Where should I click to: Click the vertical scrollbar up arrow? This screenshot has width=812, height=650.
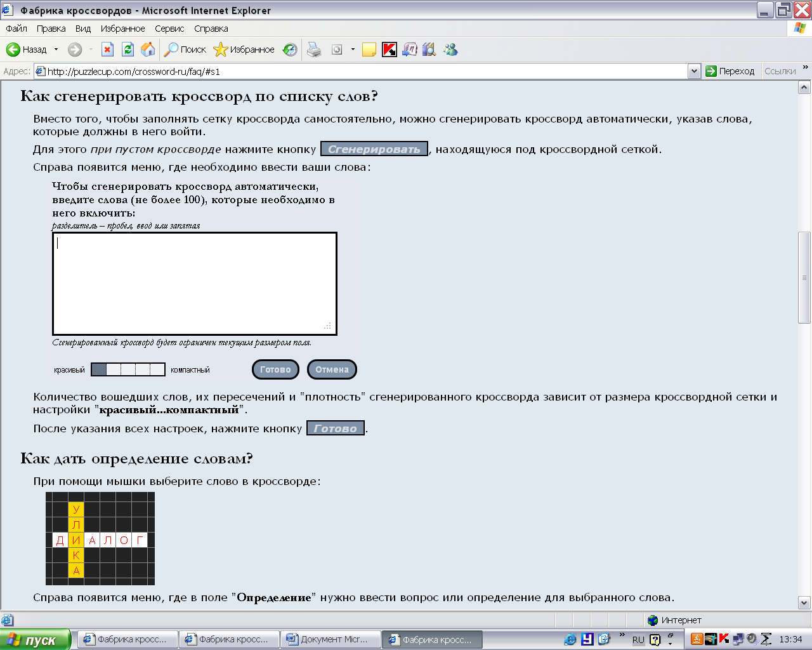pos(804,88)
